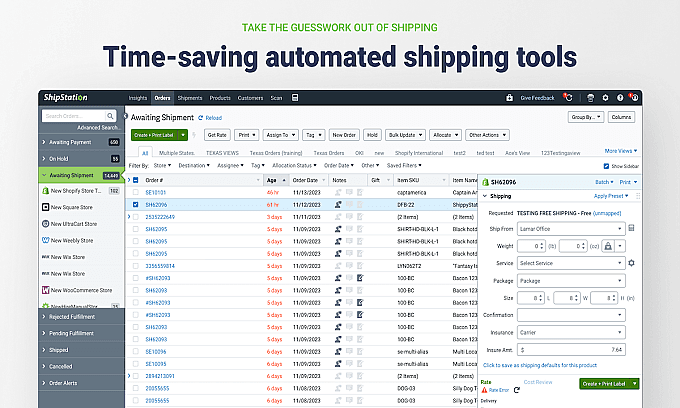Click the New Shopify Store icon in sidebar
Screen dimensions: 680x408
46,191
